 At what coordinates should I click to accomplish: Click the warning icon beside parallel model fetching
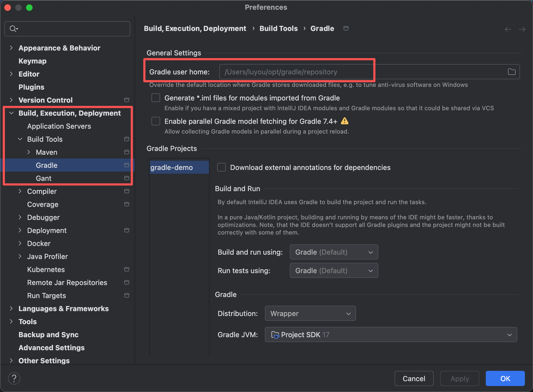344,121
